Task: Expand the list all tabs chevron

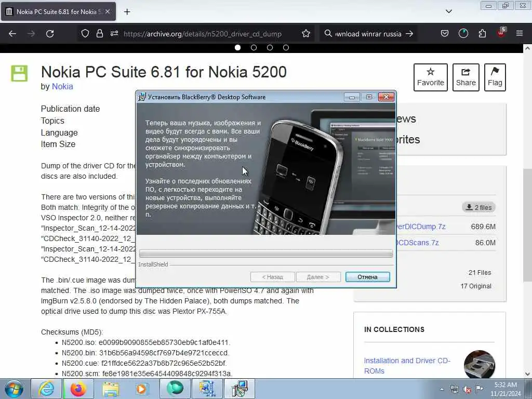Action: (448, 11)
